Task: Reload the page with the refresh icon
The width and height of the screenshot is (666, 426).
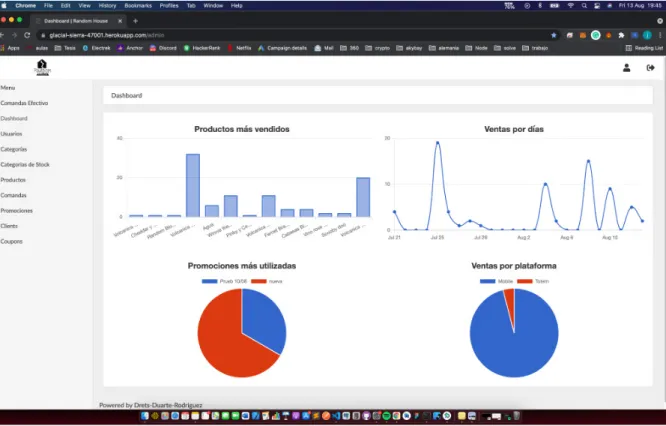Action: [27, 35]
